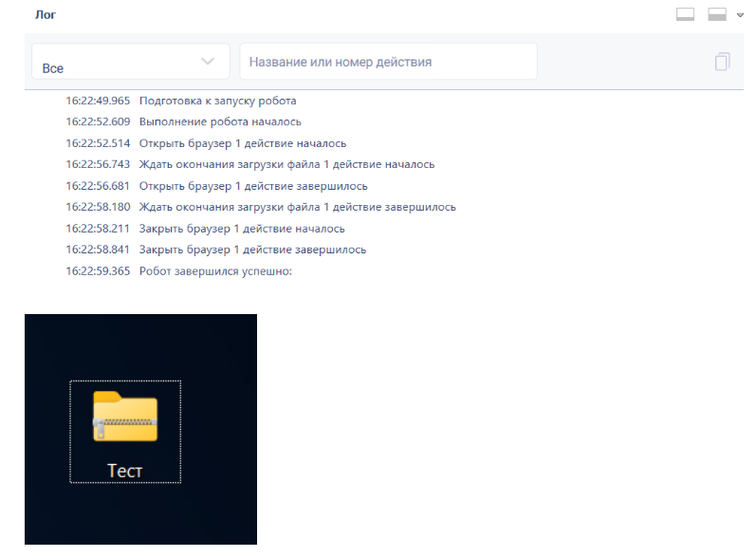Click timestamp 16:22:58.211
The image size is (756, 557).
click(x=98, y=229)
